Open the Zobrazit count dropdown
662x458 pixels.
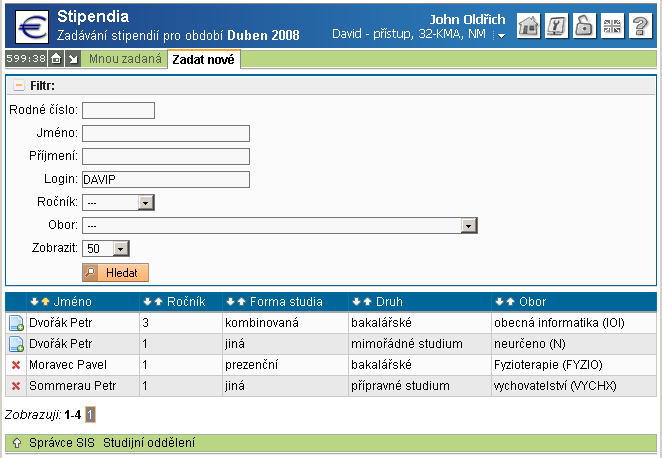(121, 249)
